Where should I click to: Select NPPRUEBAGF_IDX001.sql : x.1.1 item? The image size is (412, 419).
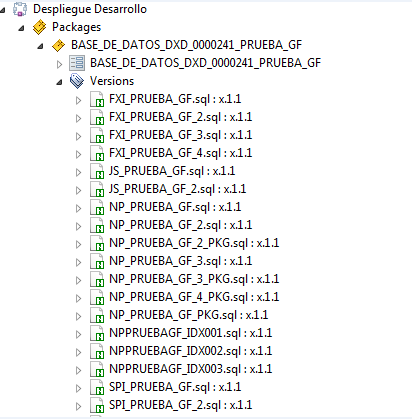click(191, 333)
